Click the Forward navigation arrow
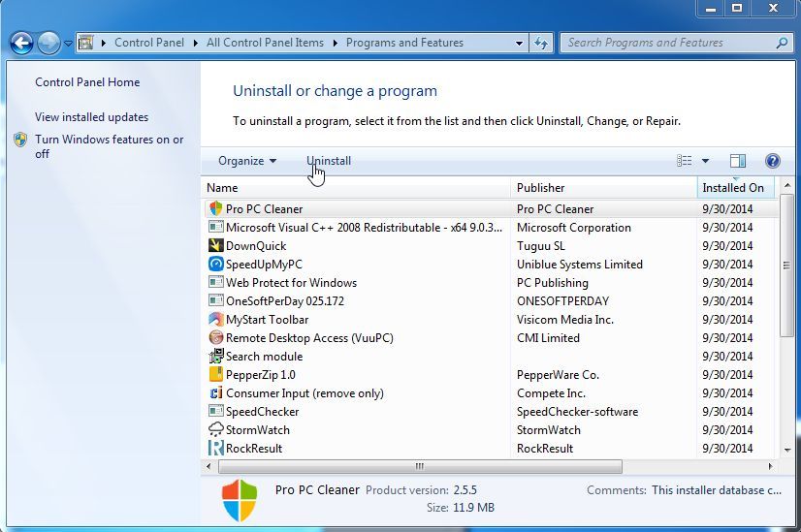 tap(48, 43)
